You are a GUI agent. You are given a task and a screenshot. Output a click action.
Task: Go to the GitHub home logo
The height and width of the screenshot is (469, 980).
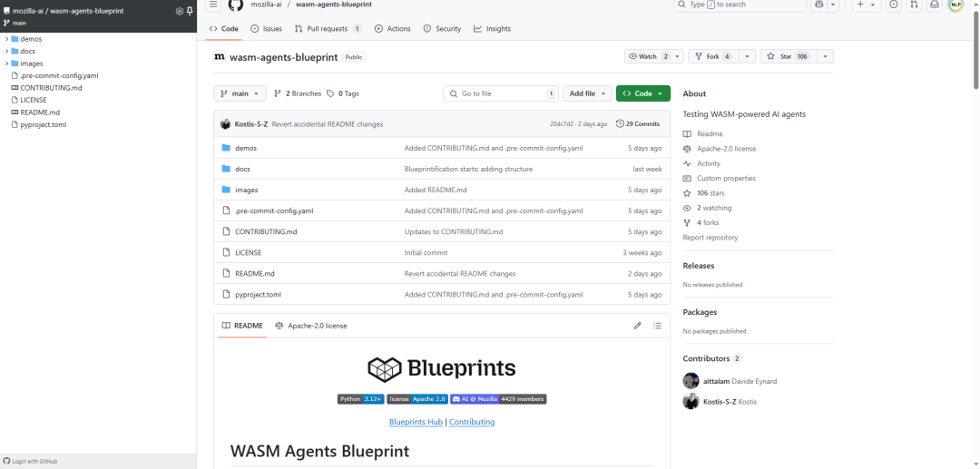tap(235, 5)
